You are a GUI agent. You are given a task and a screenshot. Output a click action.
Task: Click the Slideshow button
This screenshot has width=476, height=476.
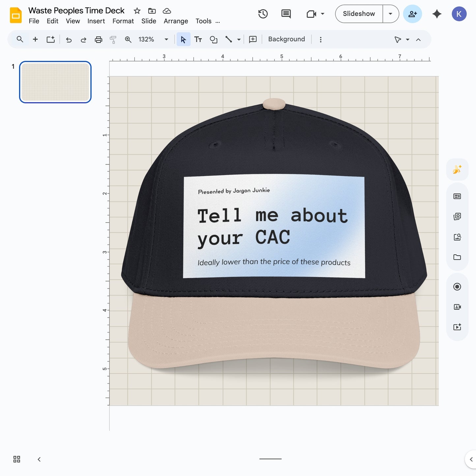click(359, 14)
